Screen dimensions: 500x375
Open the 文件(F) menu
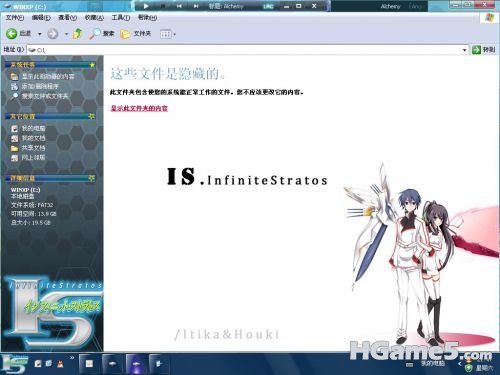tap(15, 17)
